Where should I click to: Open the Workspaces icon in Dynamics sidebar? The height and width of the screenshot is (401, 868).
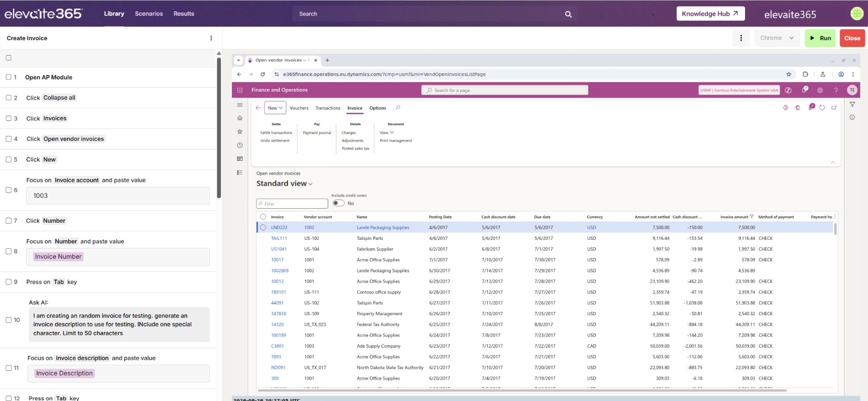click(240, 159)
